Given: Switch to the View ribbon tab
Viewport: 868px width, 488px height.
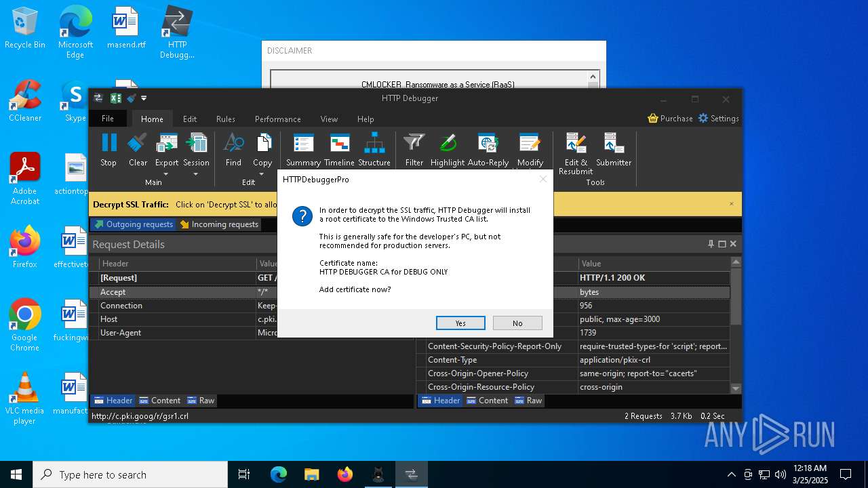Looking at the screenshot, I should (x=329, y=119).
